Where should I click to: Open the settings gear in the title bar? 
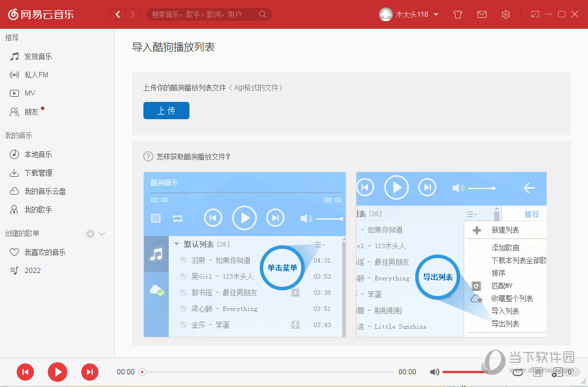point(506,14)
